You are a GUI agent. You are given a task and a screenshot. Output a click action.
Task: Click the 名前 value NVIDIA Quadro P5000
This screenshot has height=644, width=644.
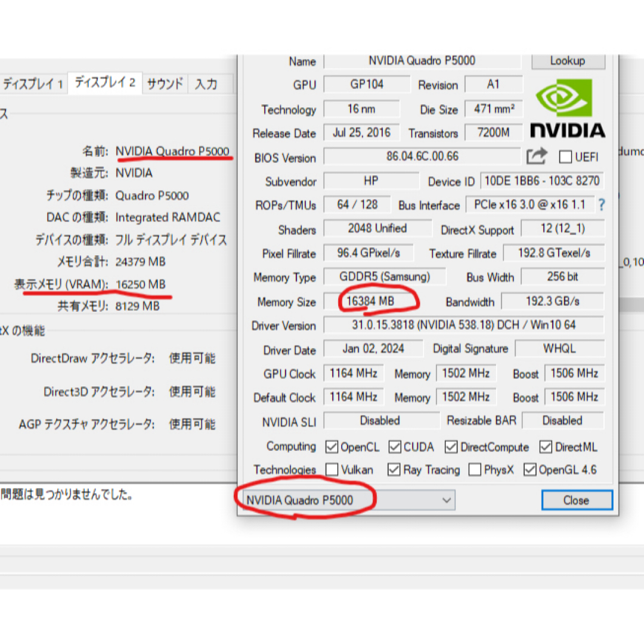(172, 151)
